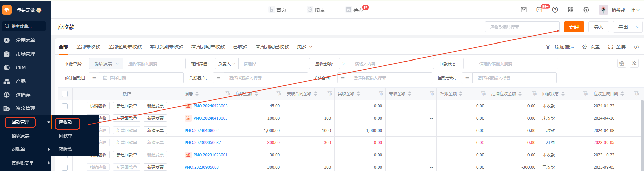Click the 应收金额 content input field
The width and height of the screenshot is (644, 171).
pyautogui.click(x=392, y=64)
